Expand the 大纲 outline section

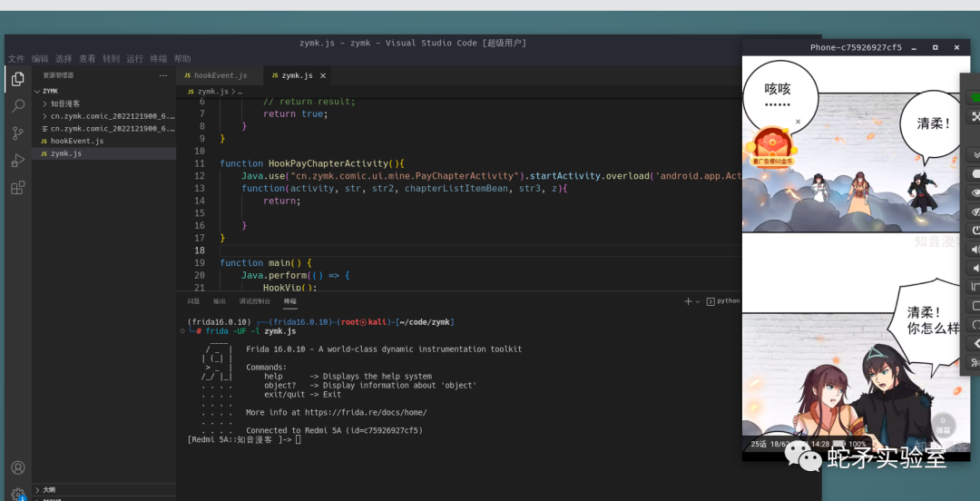coord(103,490)
